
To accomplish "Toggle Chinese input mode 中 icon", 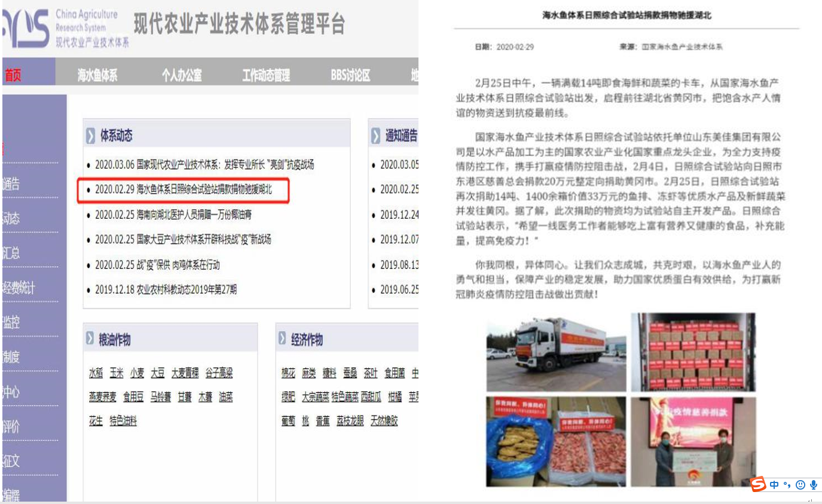I will point(775,485).
